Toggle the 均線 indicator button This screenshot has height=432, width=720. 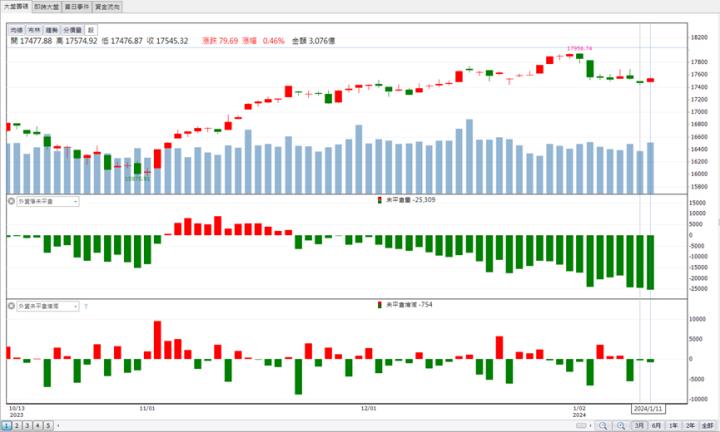(17, 30)
